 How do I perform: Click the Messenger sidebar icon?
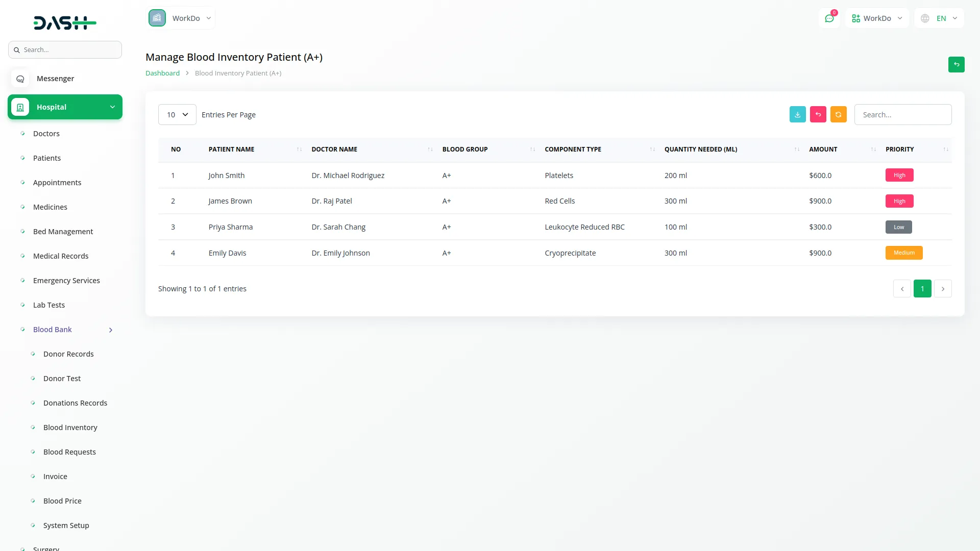tap(20, 79)
